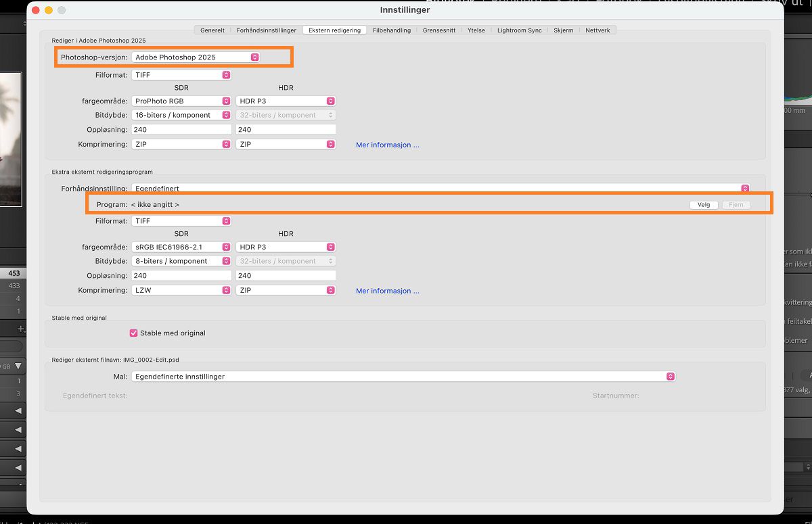
Task: Open the SDR fargeområde ProPhoto RGB dropdown
Action: click(225, 100)
